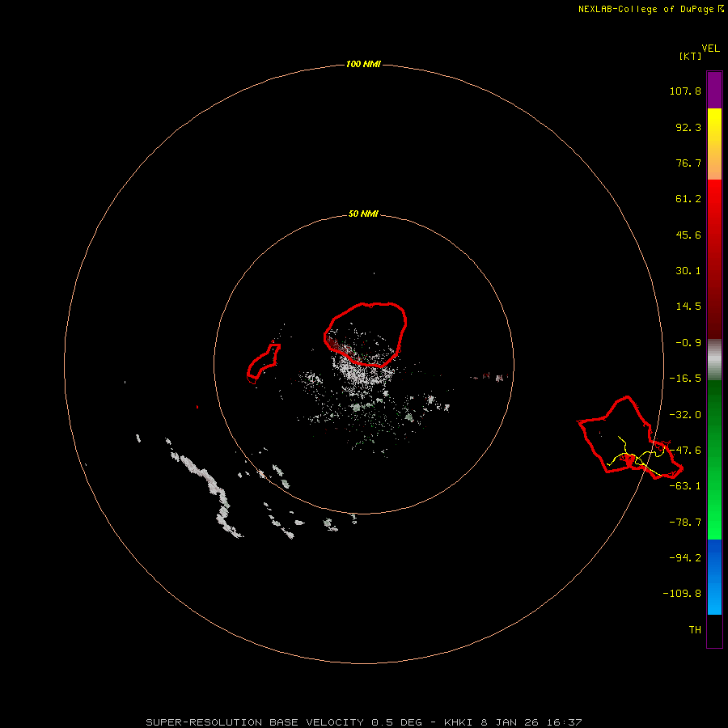Click inside the central round island outline
This screenshot has width=728, height=728.
point(366,334)
